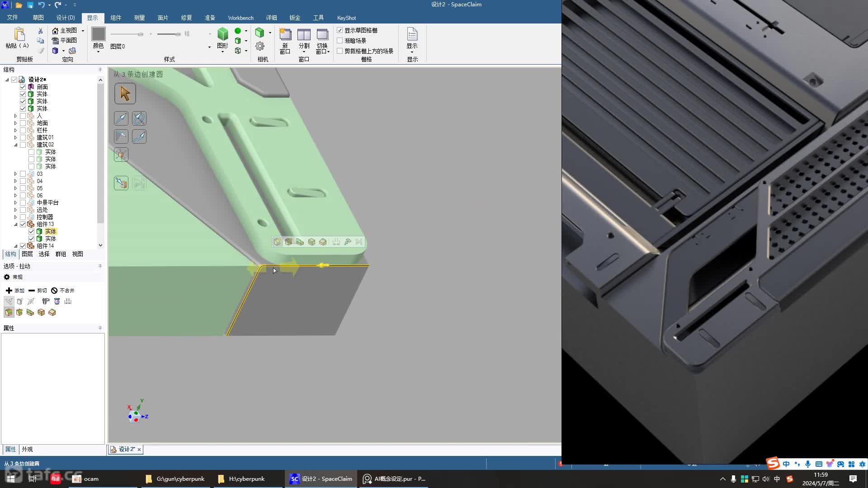Image resolution: width=868 pixels, height=488 pixels.
Task: Click the Add (添加) option
Action: [15, 291]
